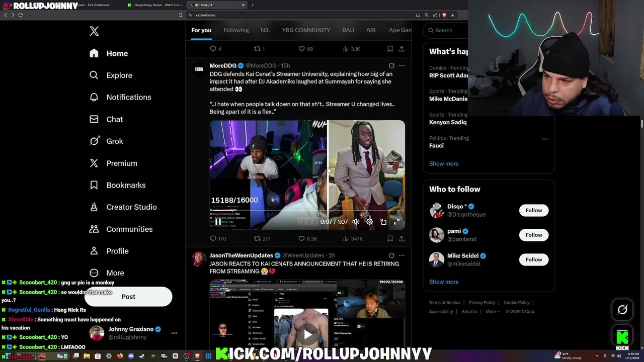Open Grok actions on JasonTheWeenUpdates post
The height and width of the screenshot is (362, 644).
click(x=391, y=255)
